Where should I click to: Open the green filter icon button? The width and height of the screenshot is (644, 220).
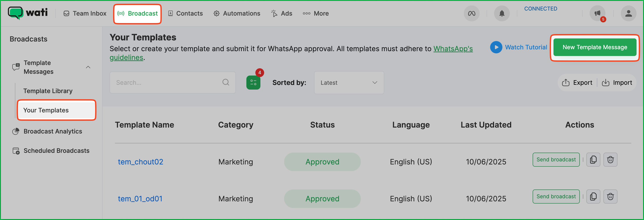253,83
